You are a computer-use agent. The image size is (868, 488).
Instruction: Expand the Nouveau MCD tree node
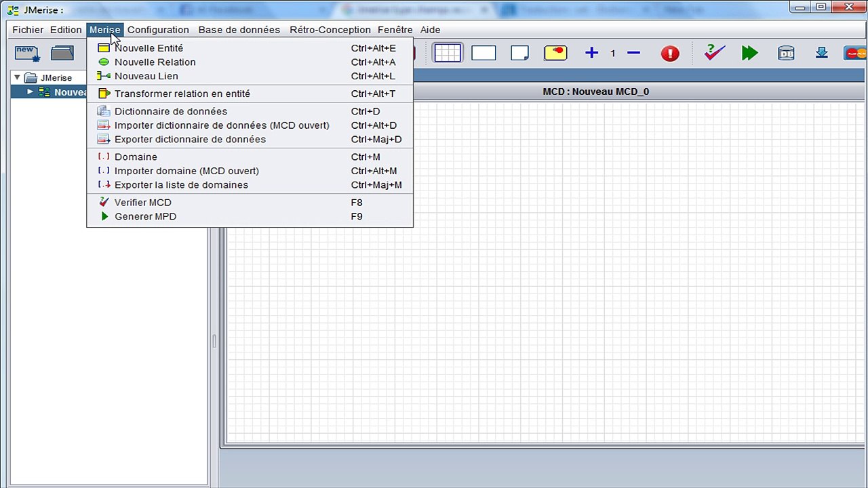click(x=30, y=92)
